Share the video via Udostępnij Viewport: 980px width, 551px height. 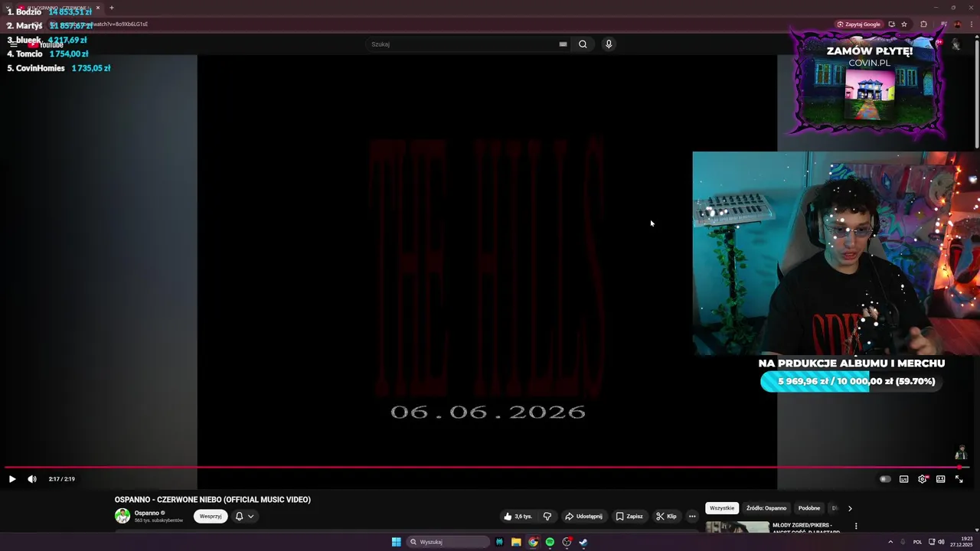coord(583,517)
